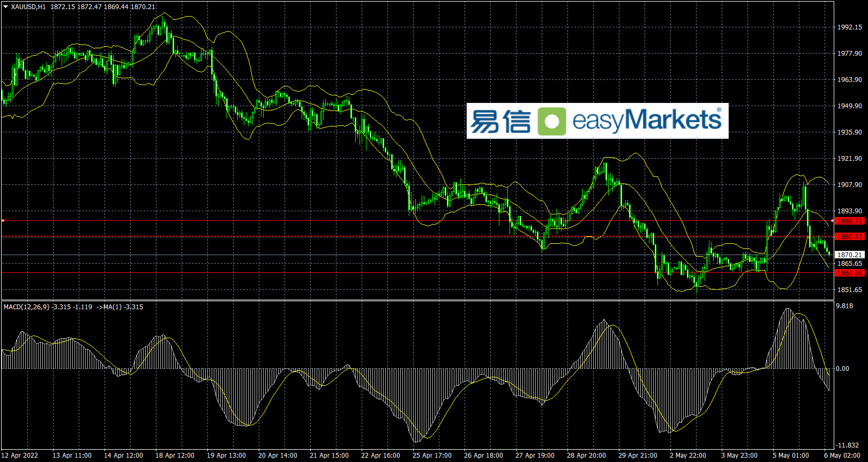Click the 26 Apr 18:00 time label
The width and height of the screenshot is (868, 462).
point(483,456)
